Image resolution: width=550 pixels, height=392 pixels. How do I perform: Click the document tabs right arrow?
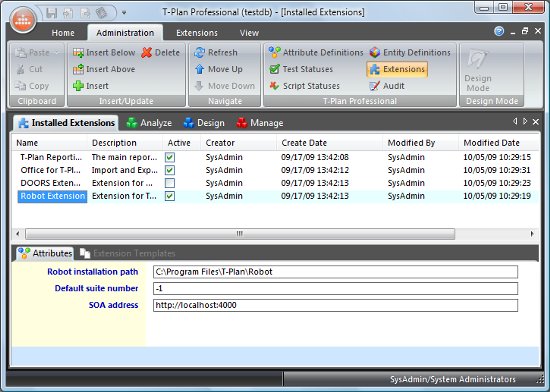[525, 121]
